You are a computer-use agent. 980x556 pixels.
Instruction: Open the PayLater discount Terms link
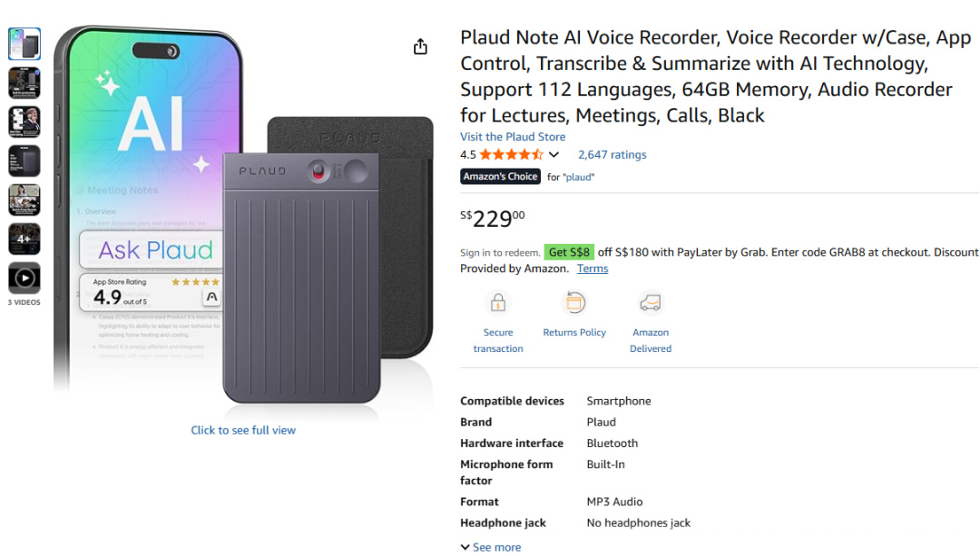[x=593, y=268]
